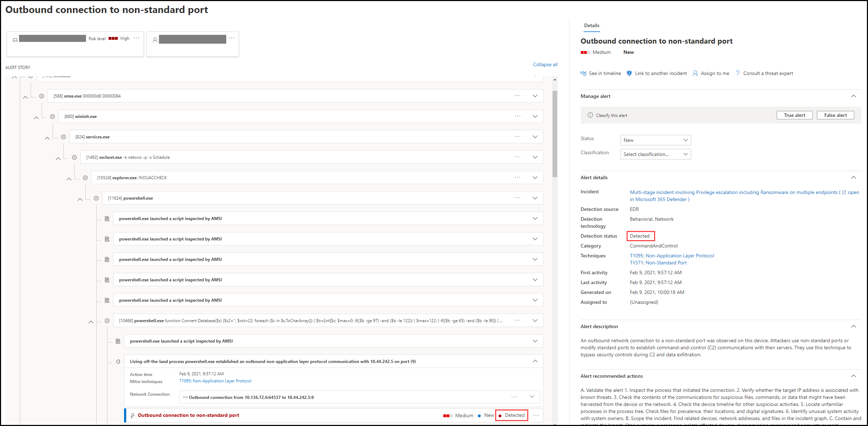The width and height of the screenshot is (868, 426).
Task: Click the Assign to me person icon
Action: click(695, 73)
